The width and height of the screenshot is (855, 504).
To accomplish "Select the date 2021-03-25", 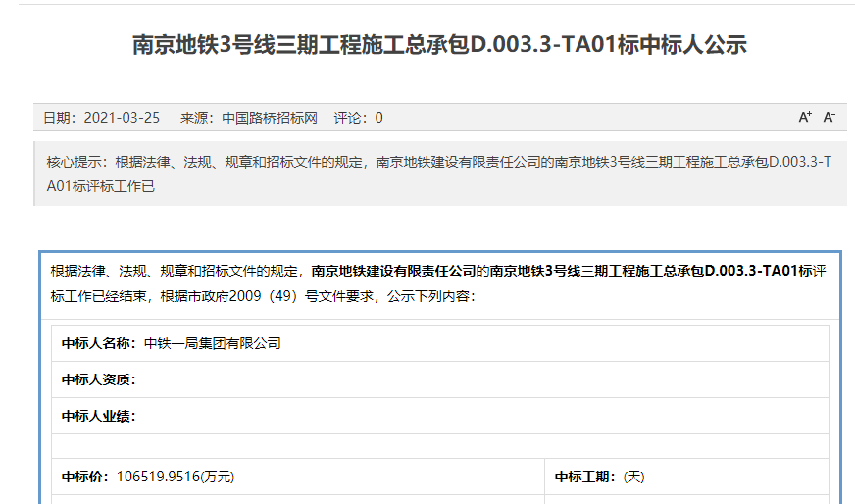I will click(122, 118).
